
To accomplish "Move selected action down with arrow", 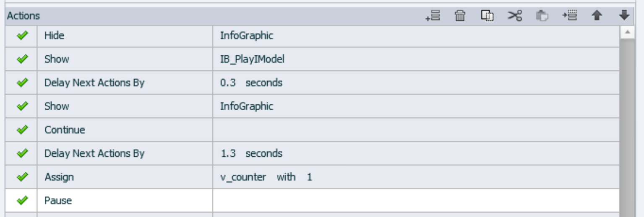I will coord(624,16).
